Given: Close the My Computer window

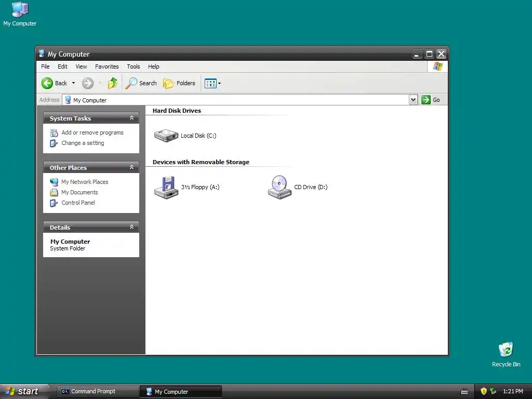Looking at the screenshot, I should [x=441, y=54].
